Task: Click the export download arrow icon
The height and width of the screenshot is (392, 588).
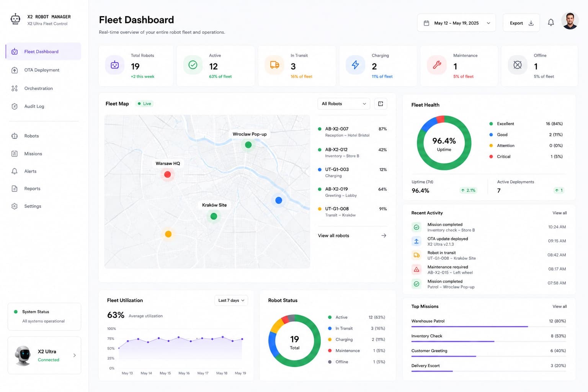Action: pos(531,23)
